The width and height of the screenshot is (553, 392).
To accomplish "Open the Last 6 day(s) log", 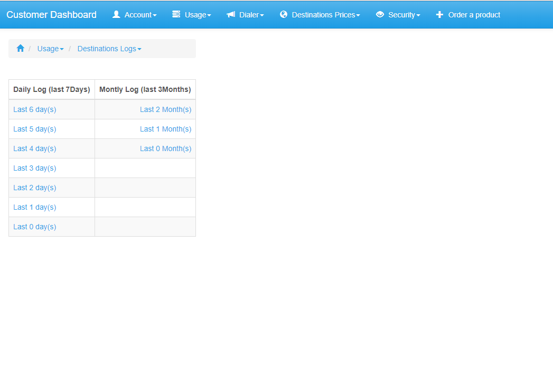I will (34, 109).
